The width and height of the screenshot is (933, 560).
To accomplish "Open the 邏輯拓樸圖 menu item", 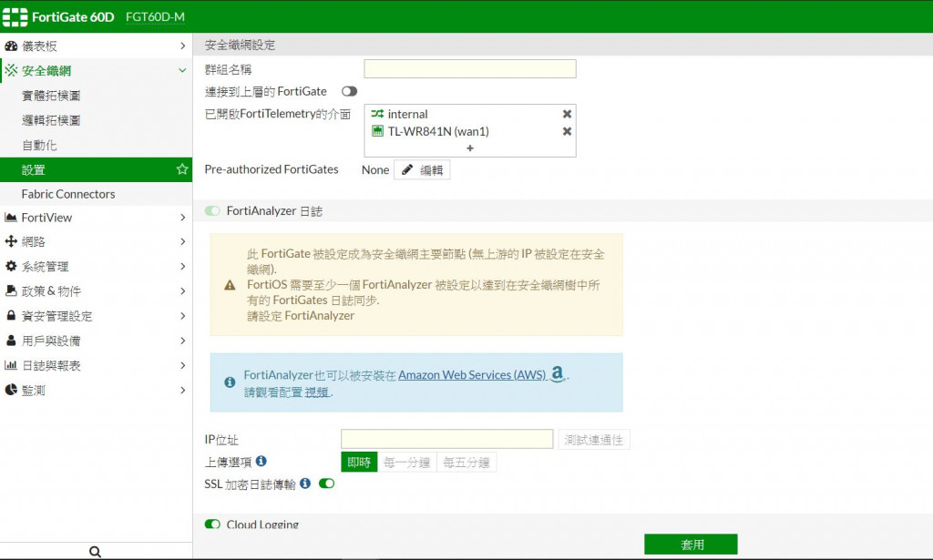I will click(x=96, y=120).
